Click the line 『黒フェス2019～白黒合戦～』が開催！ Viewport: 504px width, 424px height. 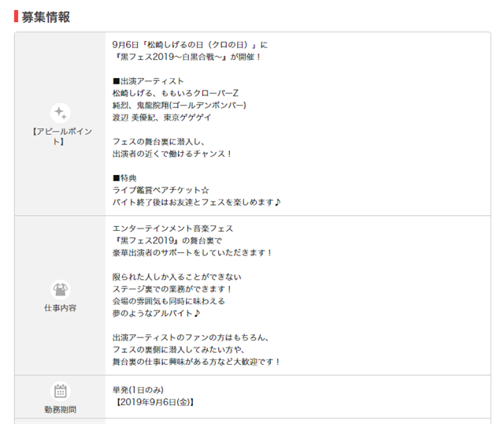[187, 57]
